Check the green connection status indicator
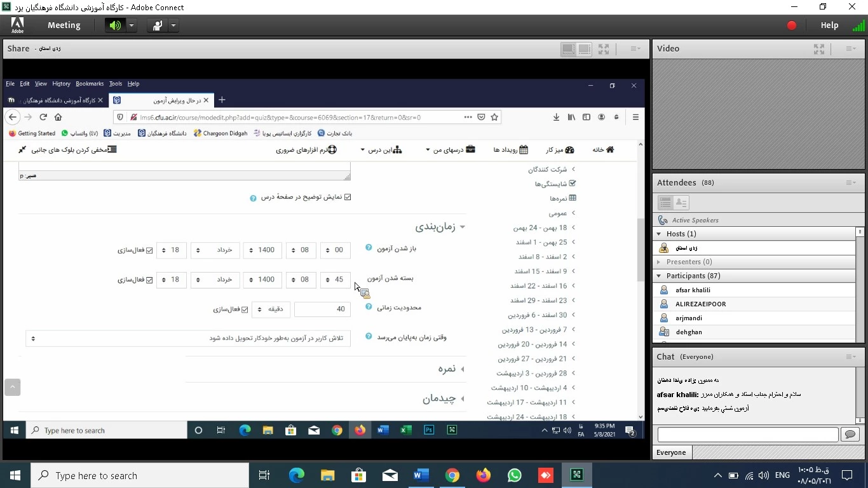This screenshot has width=868, height=488. (x=858, y=25)
